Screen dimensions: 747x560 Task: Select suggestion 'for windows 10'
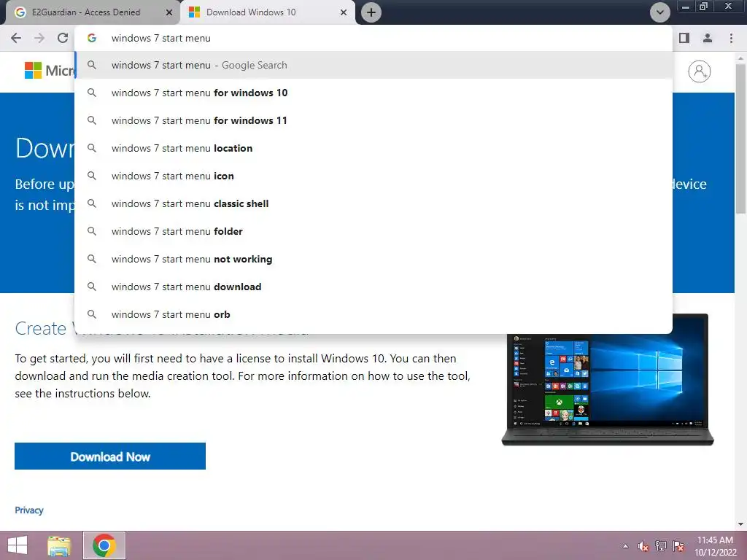tap(373, 93)
